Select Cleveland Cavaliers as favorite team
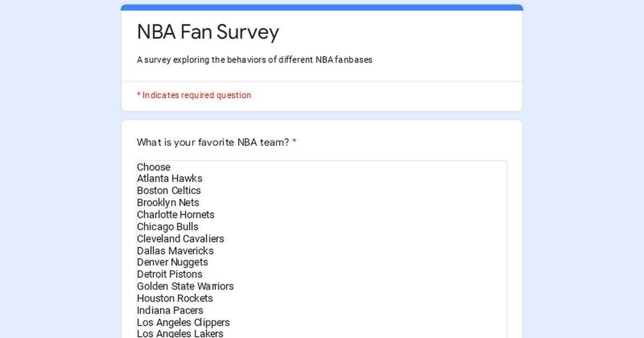This screenshot has height=338, width=644. 180,239
